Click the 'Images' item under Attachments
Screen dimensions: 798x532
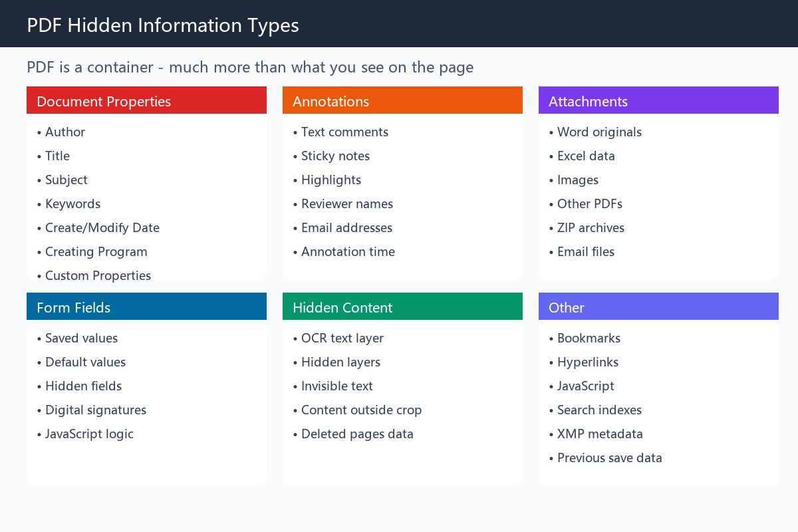coord(574,180)
